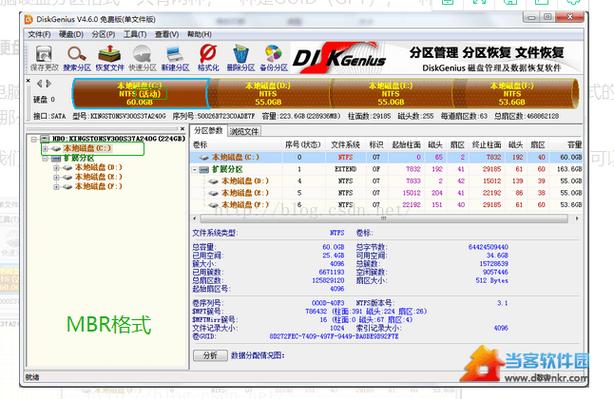Select 本地磁盘(F:) in the left tree

click(x=98, y=186)
